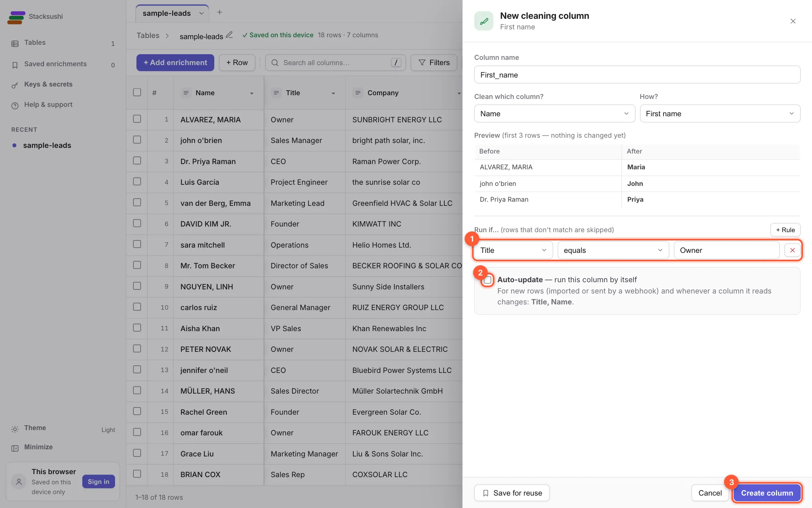Go to Keys & secrets
The image size is (812, 508).
63,85
